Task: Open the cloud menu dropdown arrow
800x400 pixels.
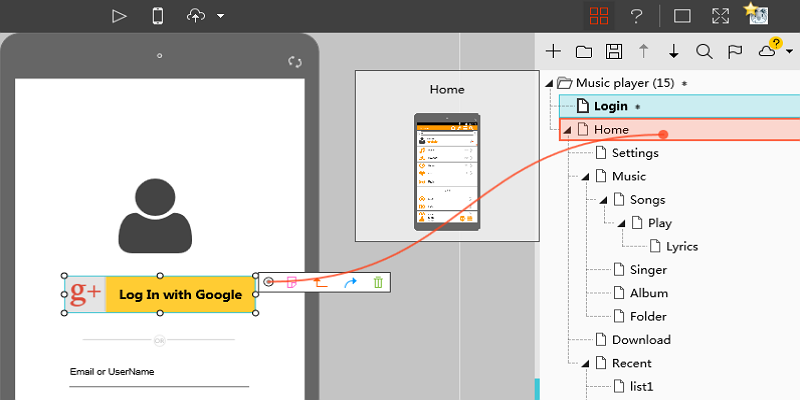Action: (x=790, y=51)
